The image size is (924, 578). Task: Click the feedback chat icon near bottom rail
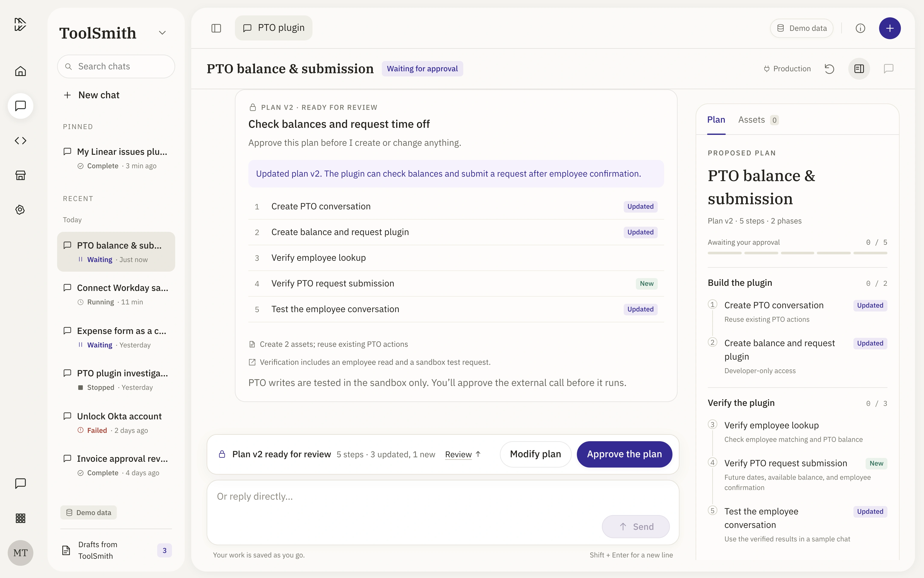[20, 484]
